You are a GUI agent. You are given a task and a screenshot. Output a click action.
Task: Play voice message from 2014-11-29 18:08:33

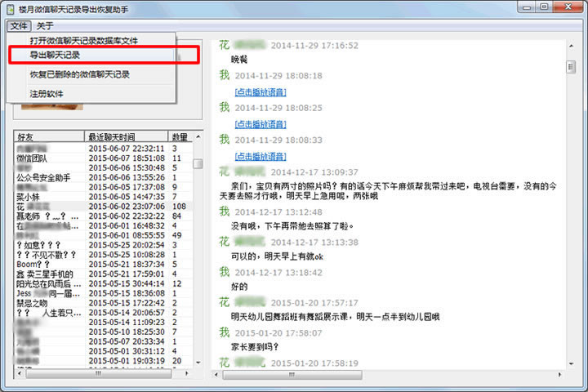click(261, 157)
